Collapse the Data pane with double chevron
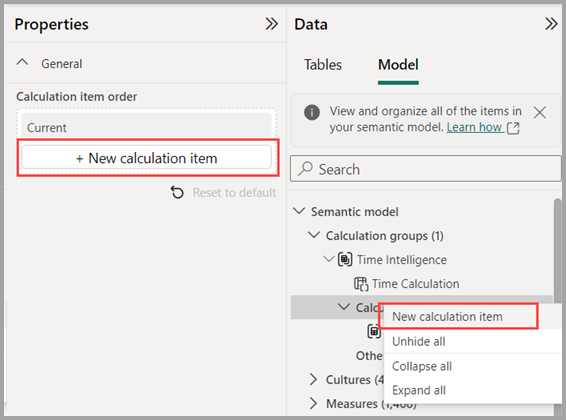Screen dimensions: 566x420 click(x=551, y=24)
